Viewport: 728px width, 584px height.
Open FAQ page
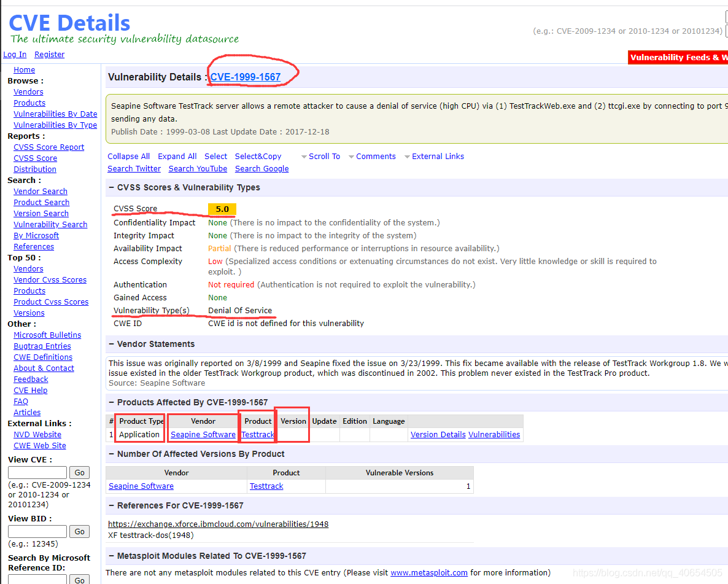click(21, 402)
